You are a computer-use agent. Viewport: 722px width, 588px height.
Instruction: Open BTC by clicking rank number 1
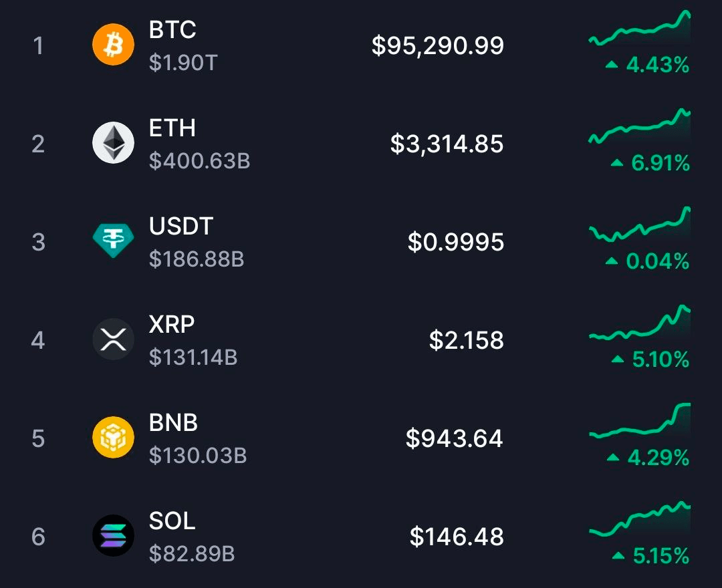pos(39,45)
